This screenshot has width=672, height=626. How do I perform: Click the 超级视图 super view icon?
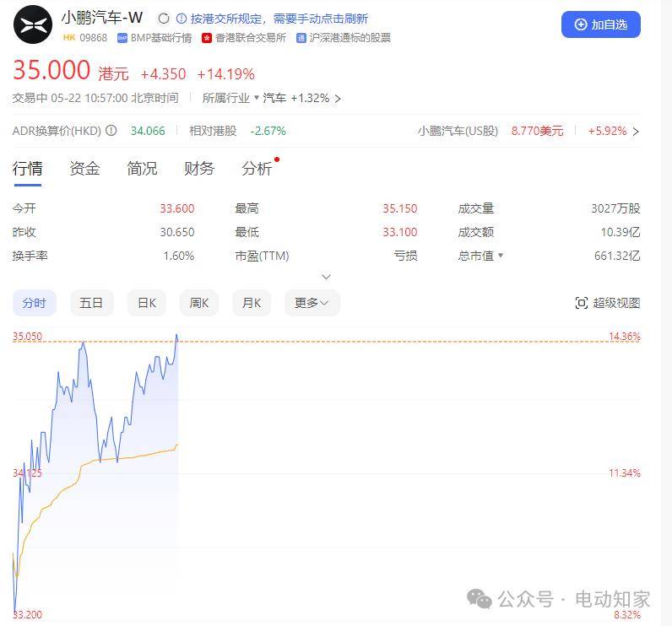581,303
